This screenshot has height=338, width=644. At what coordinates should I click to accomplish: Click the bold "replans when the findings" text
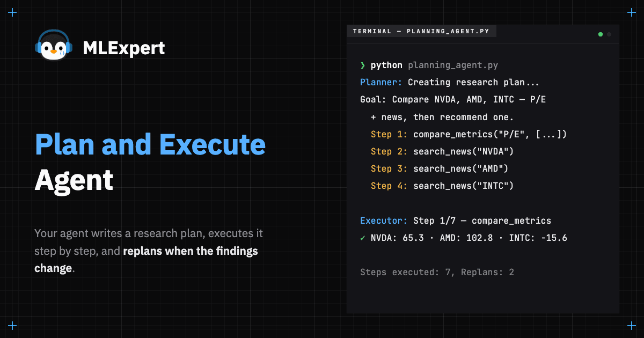pos(191,251)
